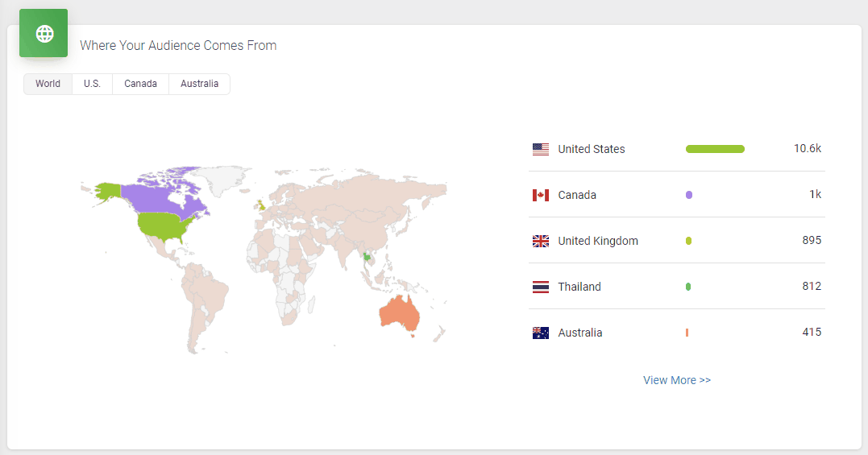Switch to the World tab
The width and height of the screenshot is (868, 455).
(48, 84)
